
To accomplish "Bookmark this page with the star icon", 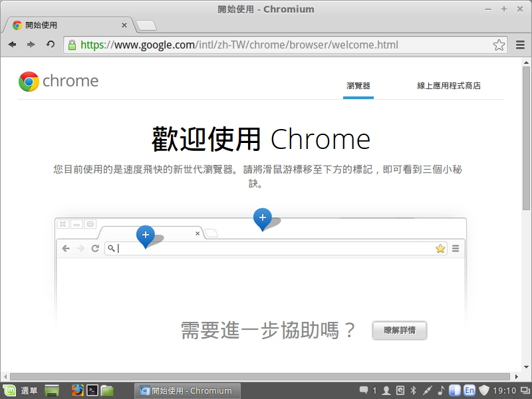I will coord(499,45).
